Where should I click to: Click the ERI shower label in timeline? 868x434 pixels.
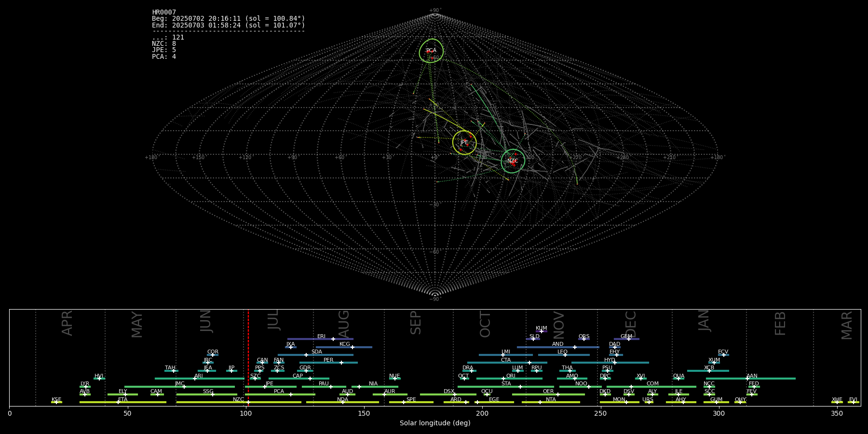pos(321,337)
